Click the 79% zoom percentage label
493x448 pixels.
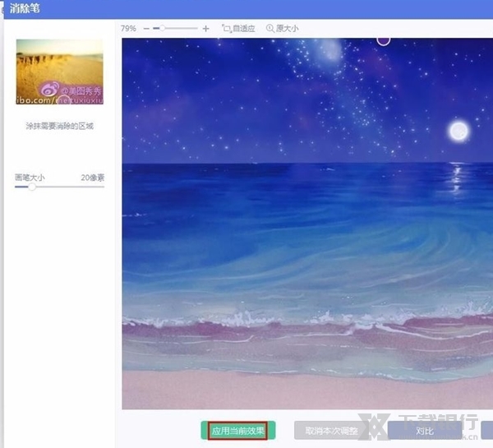pos(129,29)
